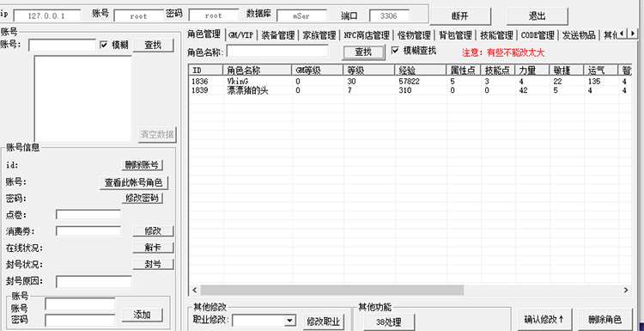Click the 角色名称 search input

(277, 51)
